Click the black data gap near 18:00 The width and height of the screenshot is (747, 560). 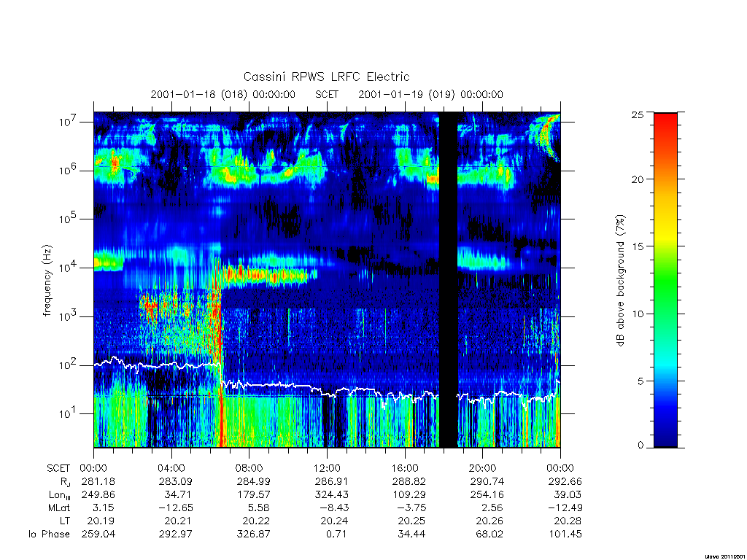pos(449,279)
